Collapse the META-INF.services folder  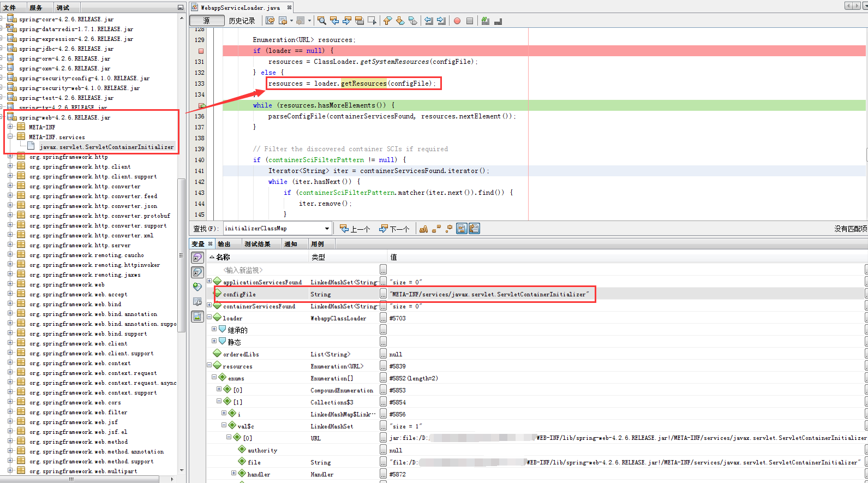[10, 136]
